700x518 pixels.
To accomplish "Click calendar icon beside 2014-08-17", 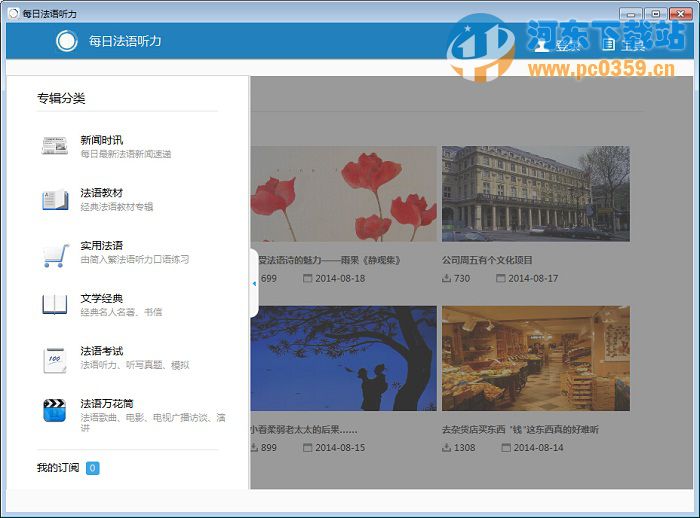I will [x=501, y=278].
